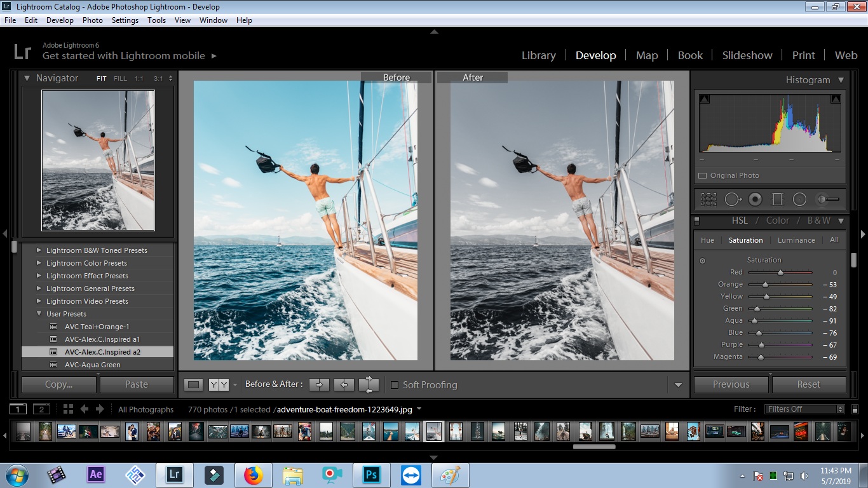The width and height of the screenshot is (868, 488).
Task: Set Navigator zoom to 1:1
Action: point(139,79)
